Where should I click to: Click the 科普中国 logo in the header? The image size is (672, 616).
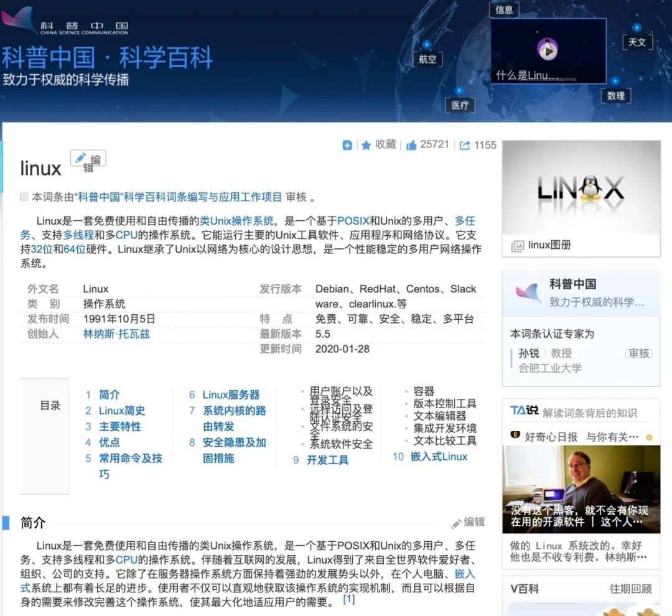point(64,21)
